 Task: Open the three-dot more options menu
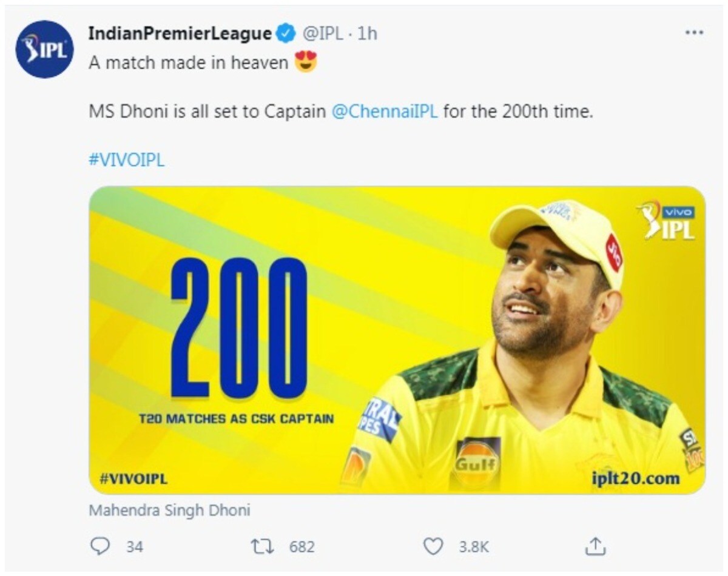tap(693, 33)
